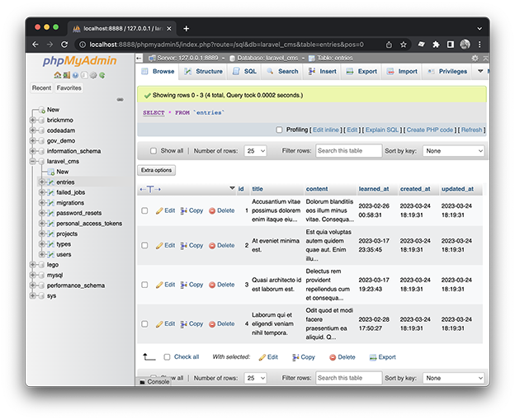
Task: Click the Edit inline link
Action: coord(326,130)
